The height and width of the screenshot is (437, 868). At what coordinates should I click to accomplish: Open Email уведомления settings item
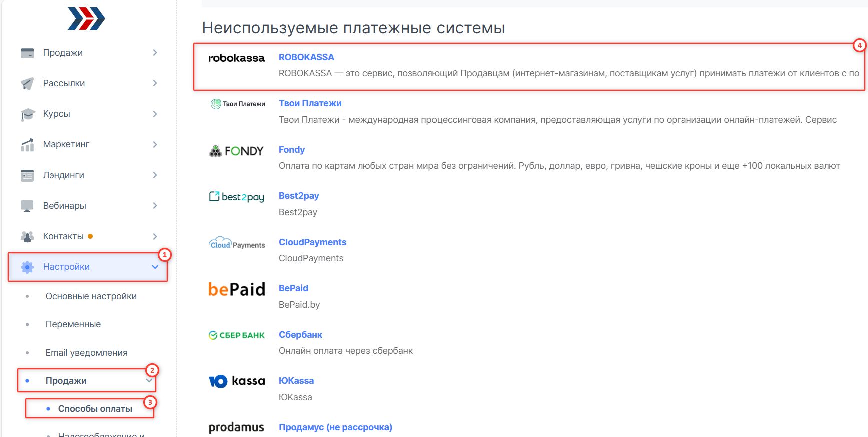[x=86, y=353]
